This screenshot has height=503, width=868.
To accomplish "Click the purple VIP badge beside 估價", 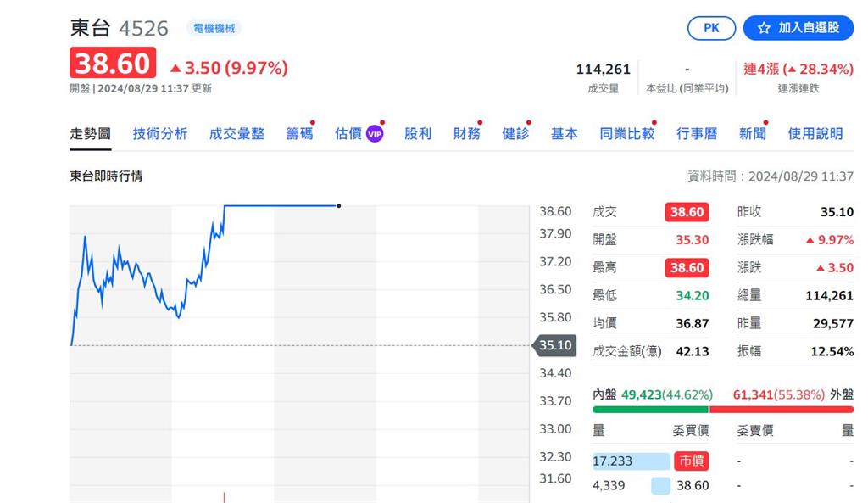I will [x=374, y=133].
